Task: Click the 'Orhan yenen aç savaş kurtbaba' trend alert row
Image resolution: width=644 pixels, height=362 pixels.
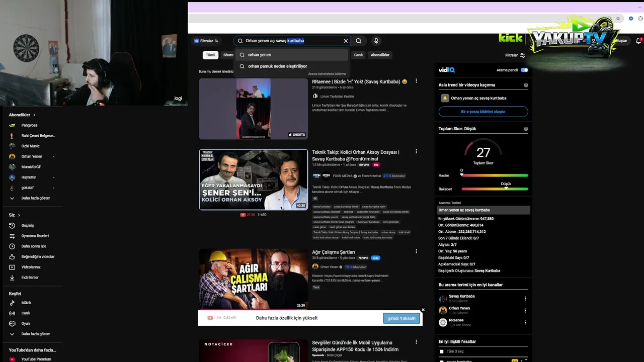Action: click(x=483, y=98)
